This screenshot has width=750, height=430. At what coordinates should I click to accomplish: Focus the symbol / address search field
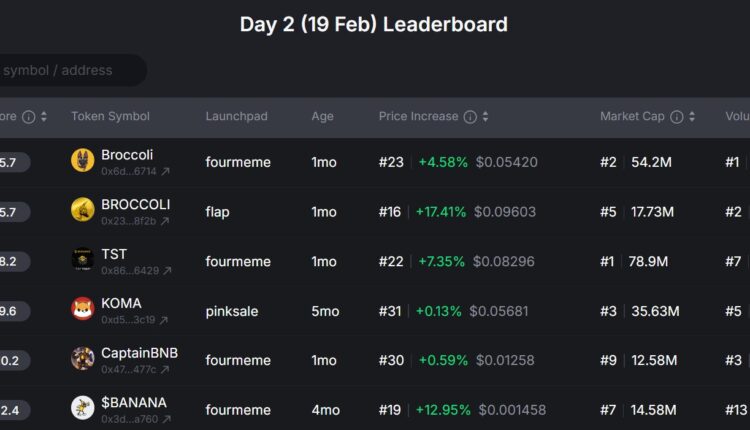coord(70,70)
